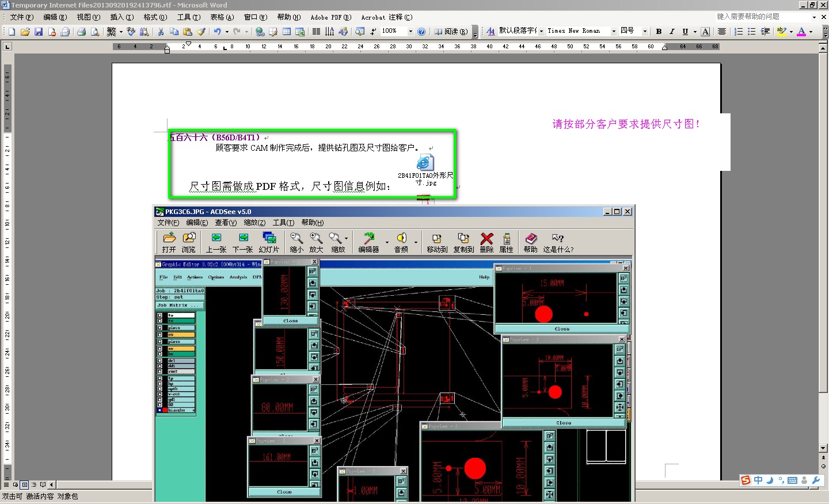This screenshot has width=829, height=504.
Task: Open the underline style dropdown arrow
Action: pyautogui.click(x=695, y=32)
